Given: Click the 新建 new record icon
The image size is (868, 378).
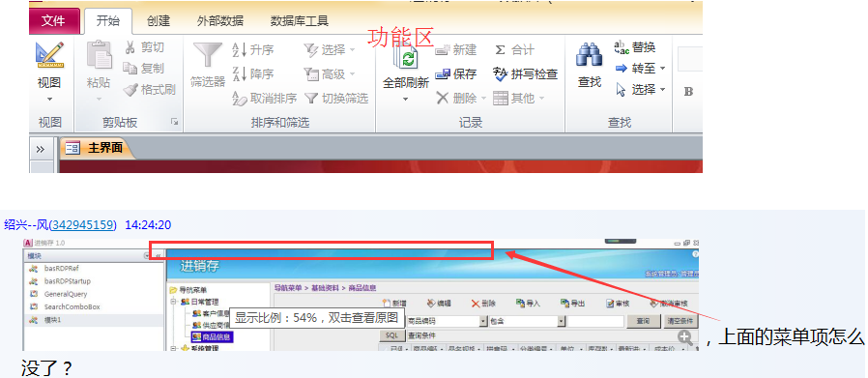Looking at the screenshot, I should click(x=442, y=50).
